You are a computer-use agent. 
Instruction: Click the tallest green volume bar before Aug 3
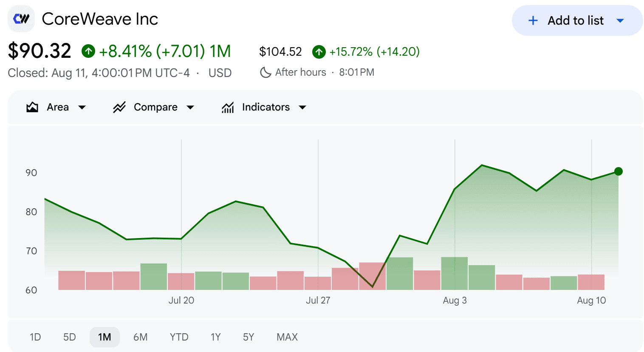coord(400,273)
